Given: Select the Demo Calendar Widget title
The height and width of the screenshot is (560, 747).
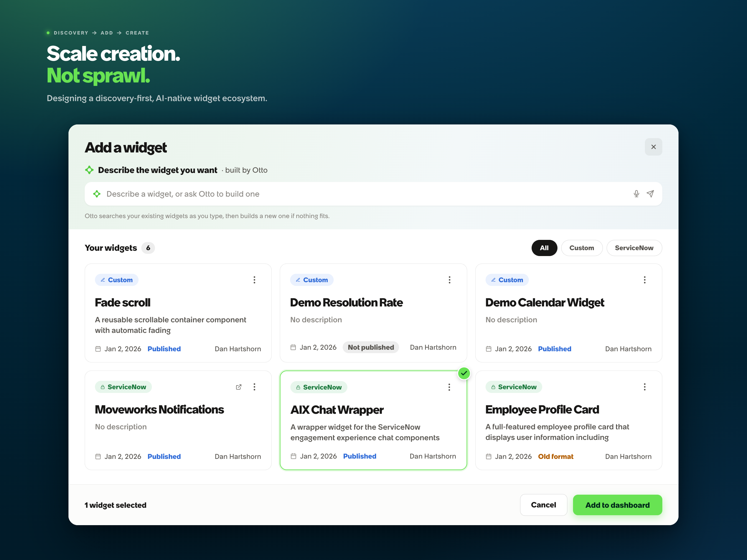Looking at the screenshot, I should (544, 303).
